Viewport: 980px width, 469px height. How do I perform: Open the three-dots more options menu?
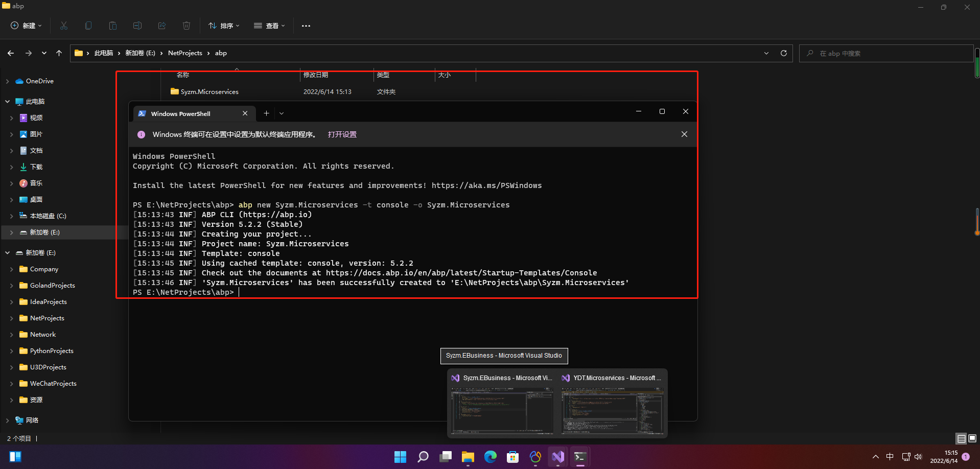[x=306, y=26]
